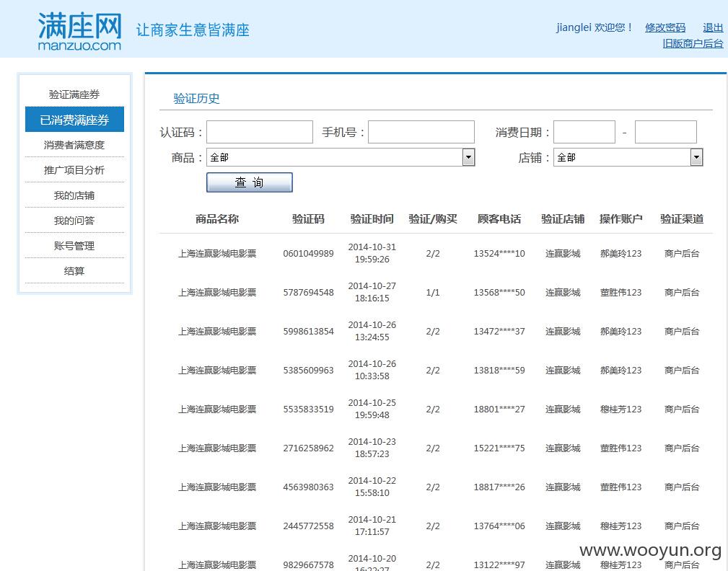Image resolution: width=728 pixels, height=571 pixels.
Task: Focus the 手机号 input field
Action: coord(421,132)
